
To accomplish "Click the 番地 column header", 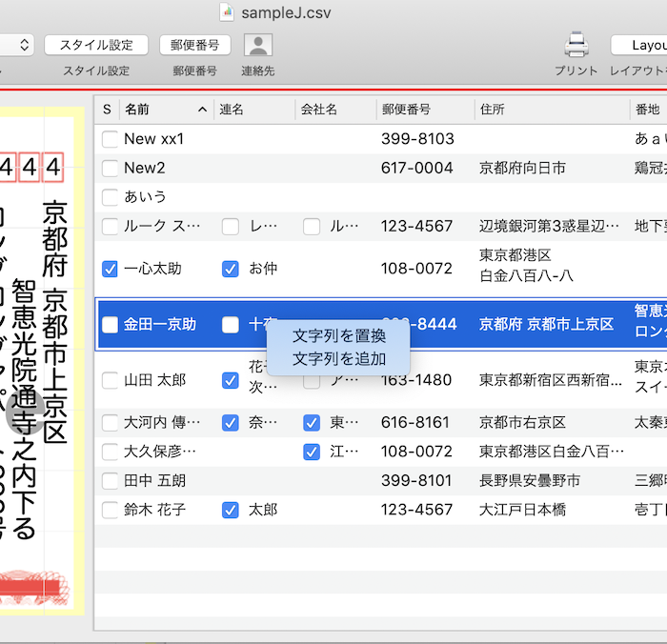I will click(x=647, y=110).
